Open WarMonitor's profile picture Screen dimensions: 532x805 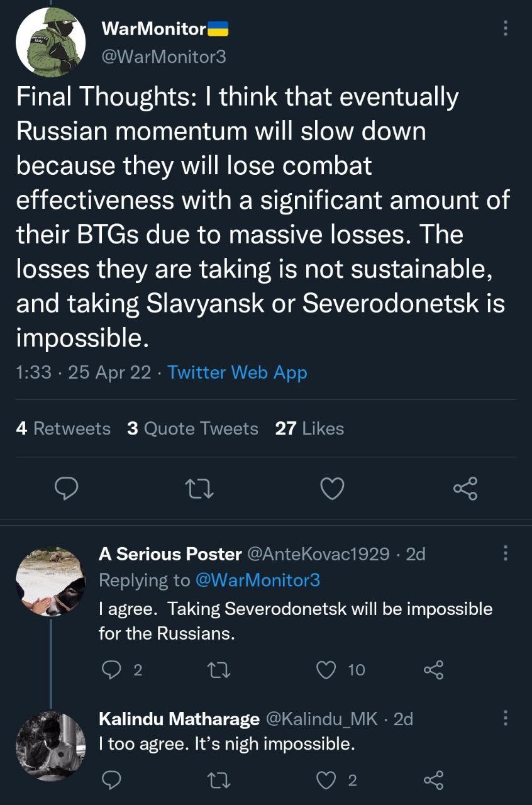[50, 43]
